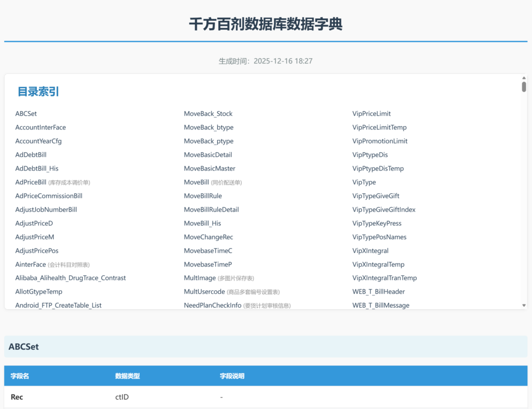This screenshot has height=409, width=532.
Task: Open the MoveBill index entry
Action: (196, 182)
